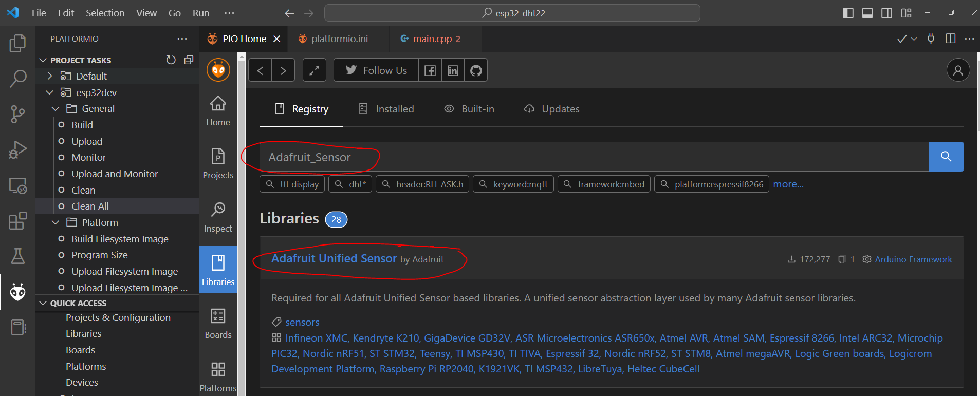Open the hidden menu items ellipsis
Viewport: 980px width, 396px height.
click(x=229, y=13)
